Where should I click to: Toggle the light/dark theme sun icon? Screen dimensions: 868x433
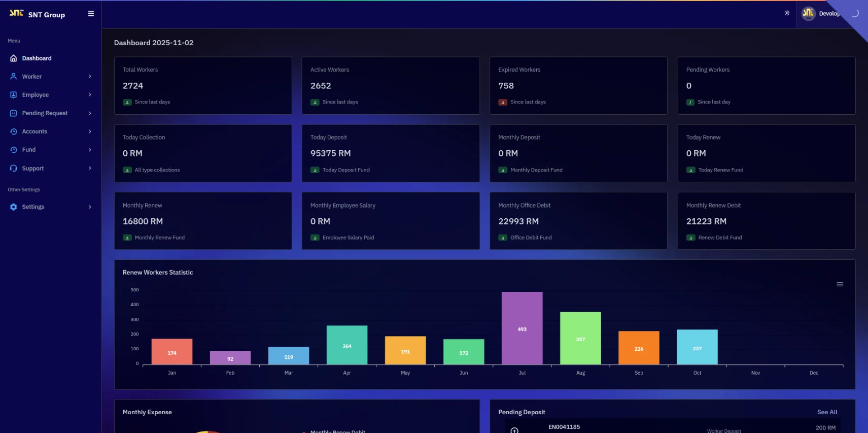click(787, 13)
